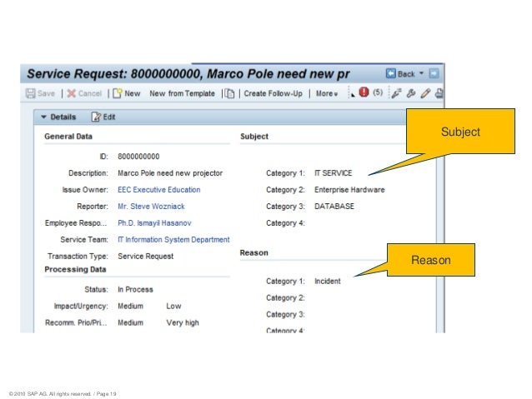532x399 pixels.
Task: Click New from Template button
Action: tap(182, 93)
